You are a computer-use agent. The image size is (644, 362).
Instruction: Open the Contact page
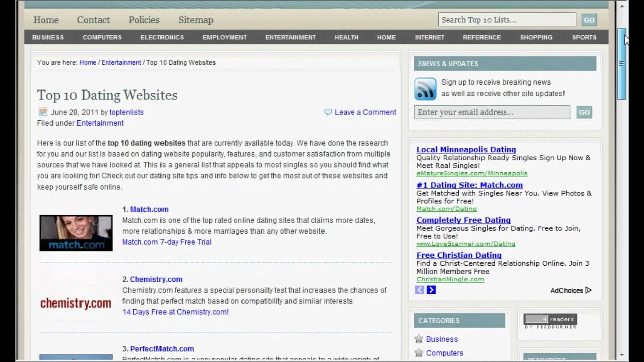point(93,20)
